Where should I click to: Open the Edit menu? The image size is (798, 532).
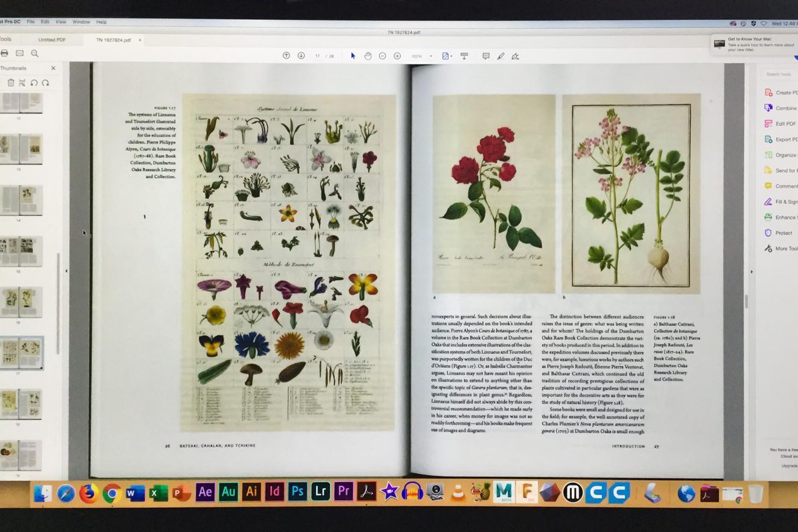(45, 22)
